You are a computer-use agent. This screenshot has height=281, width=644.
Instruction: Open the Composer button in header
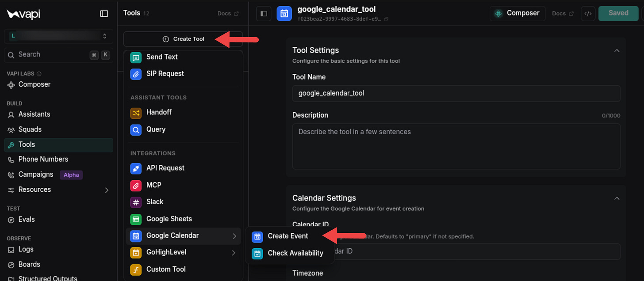click(x=517, y=13)
